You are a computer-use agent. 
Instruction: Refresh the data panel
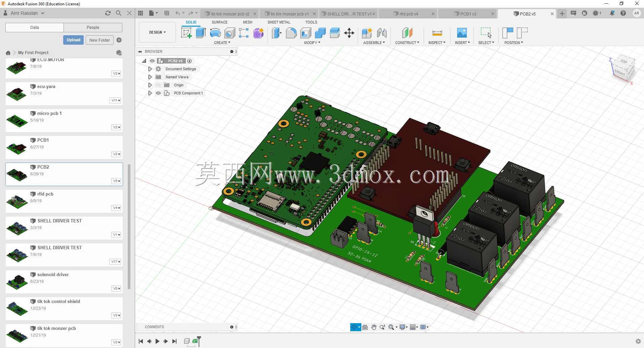click(108, 13)
